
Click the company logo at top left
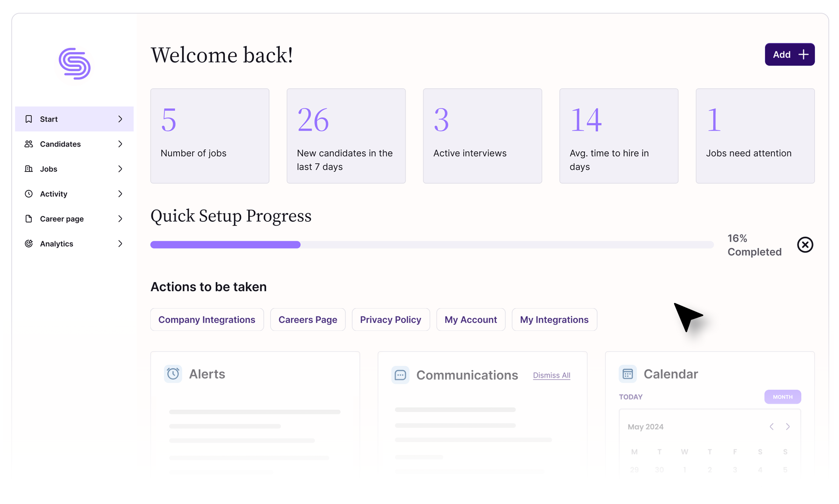tap(74, 63)
